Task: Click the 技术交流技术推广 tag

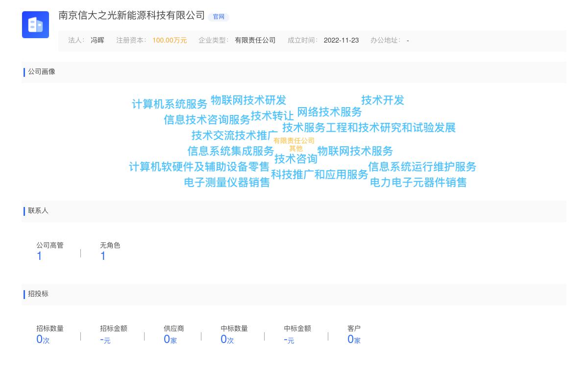Action: [235, 136]
